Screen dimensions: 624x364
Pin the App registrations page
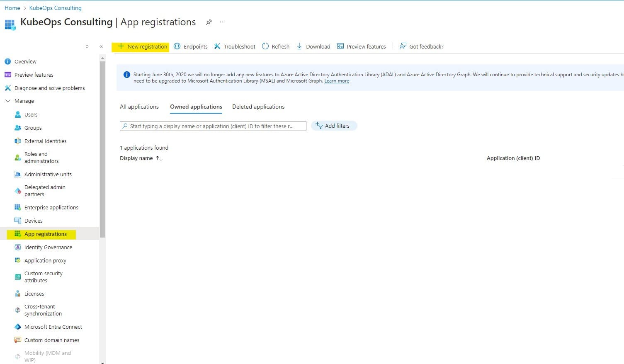pyautogui.click(x=209, y=22)
